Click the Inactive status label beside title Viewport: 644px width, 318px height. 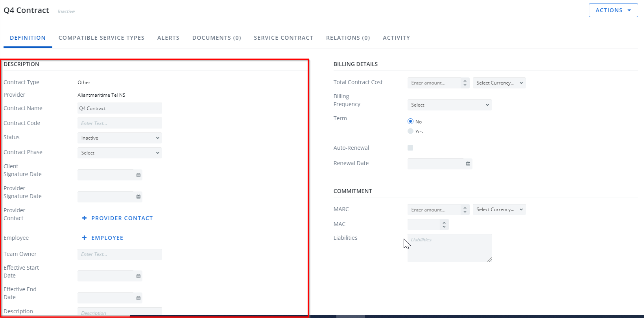(x=66, y=11)
